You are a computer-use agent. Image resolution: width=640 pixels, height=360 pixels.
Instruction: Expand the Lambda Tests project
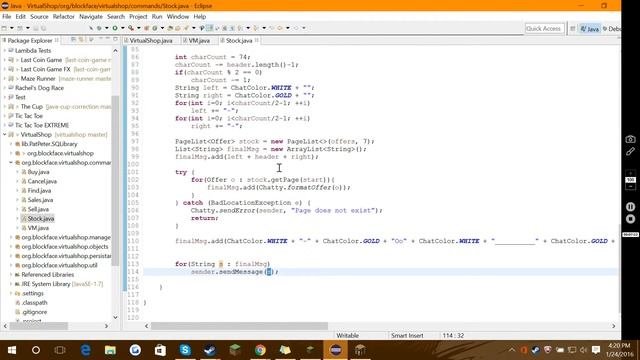coord(4,50)
